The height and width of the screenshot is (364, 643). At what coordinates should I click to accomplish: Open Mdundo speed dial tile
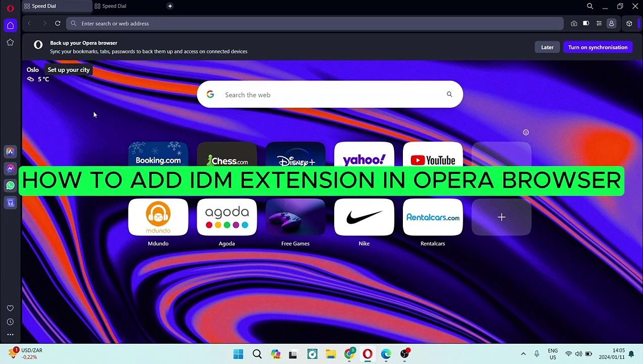pos(158,217)
